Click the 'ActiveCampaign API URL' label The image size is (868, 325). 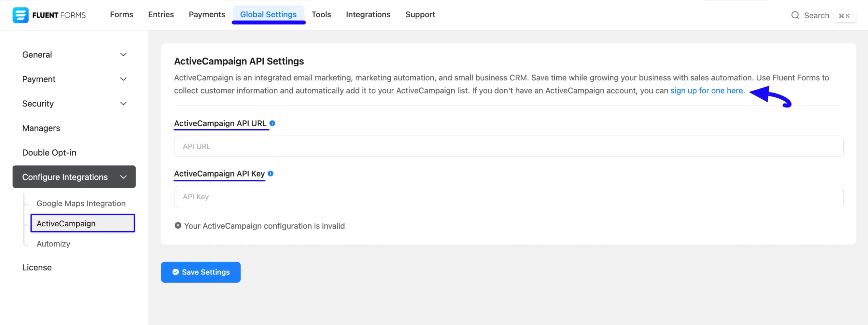click(220, 123)
